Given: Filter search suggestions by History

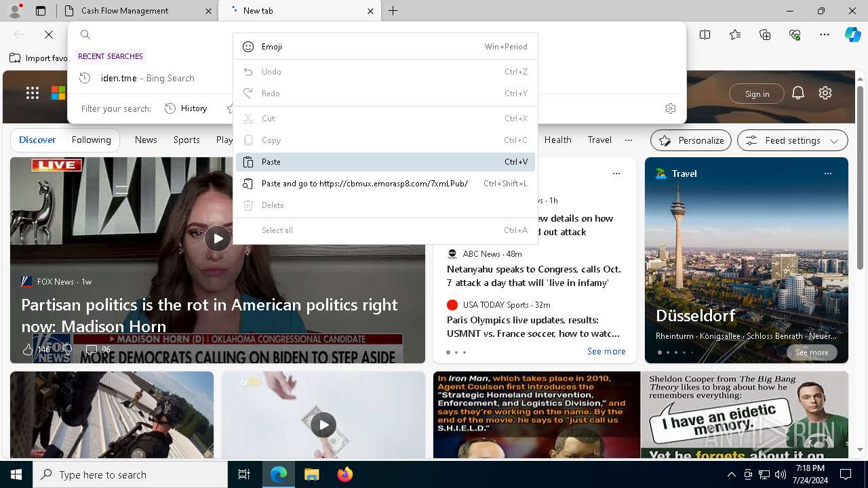Looking at the screenshot, I should [x=186, y=108].
